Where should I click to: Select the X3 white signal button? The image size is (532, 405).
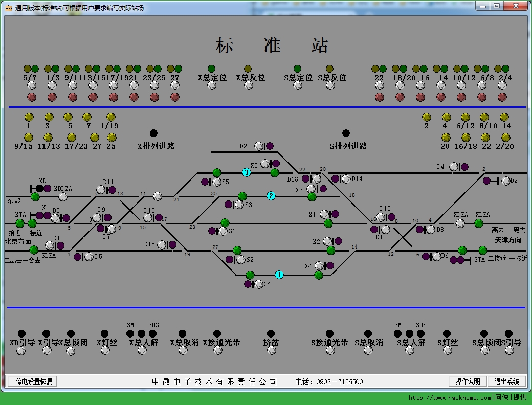(x=311, y=189)
